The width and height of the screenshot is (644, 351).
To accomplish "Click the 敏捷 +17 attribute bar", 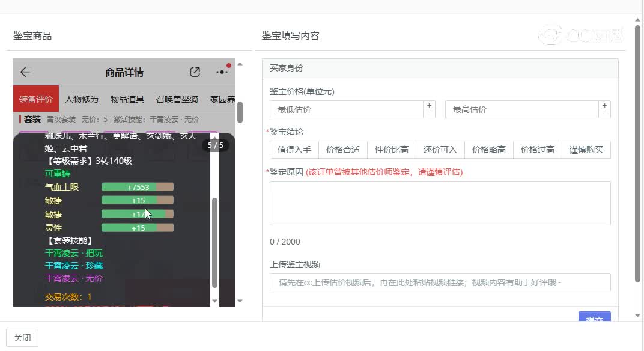I will 138,214.
